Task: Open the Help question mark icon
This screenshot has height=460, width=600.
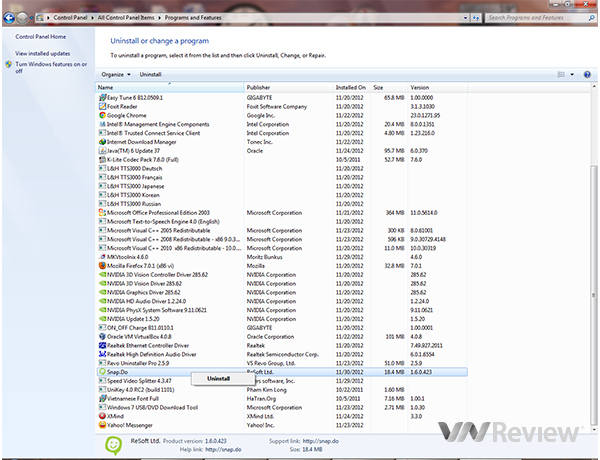Action: click(587, 75)
